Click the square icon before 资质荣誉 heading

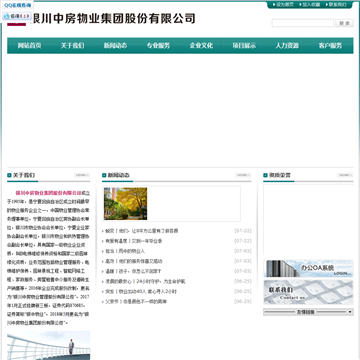(x=265, y=175)
